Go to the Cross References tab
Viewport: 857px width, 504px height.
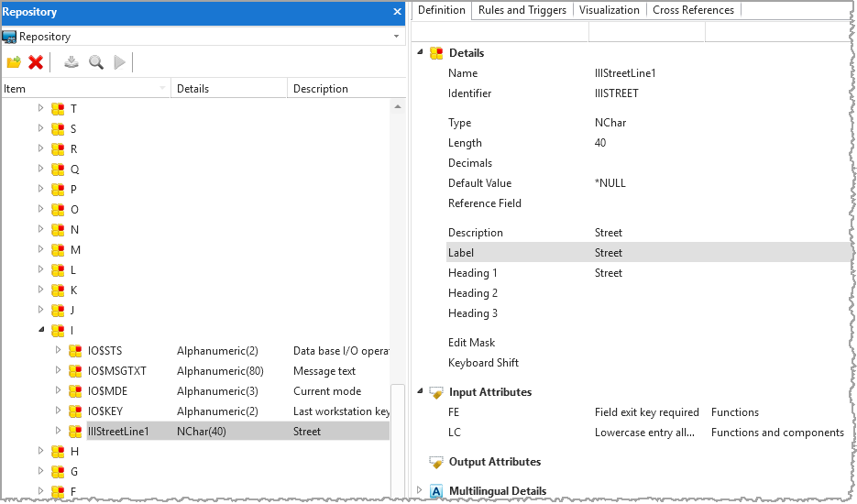(x=693, y=10)
